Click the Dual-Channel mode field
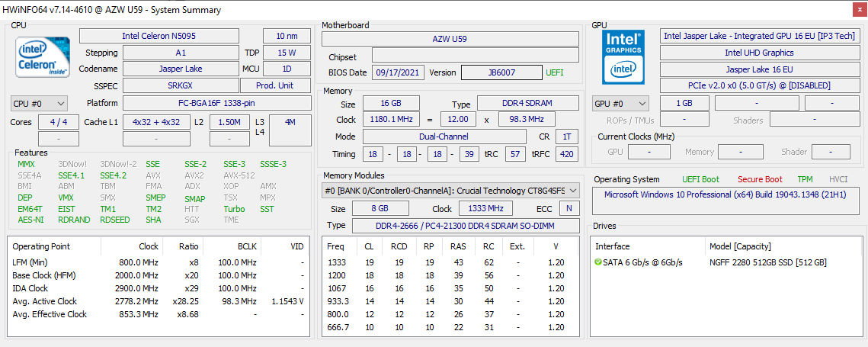The image size is (868, 347). (444, 137)
